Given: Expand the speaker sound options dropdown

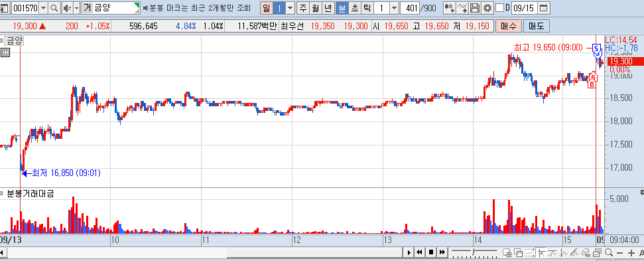Looking at the screenshot, I should click(x=76, y=7).
